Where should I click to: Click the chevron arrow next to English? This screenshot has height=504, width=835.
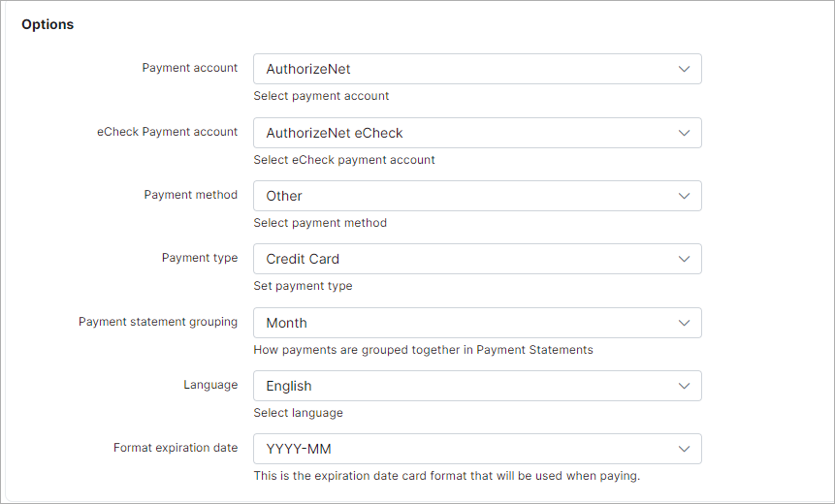point(684,386)
